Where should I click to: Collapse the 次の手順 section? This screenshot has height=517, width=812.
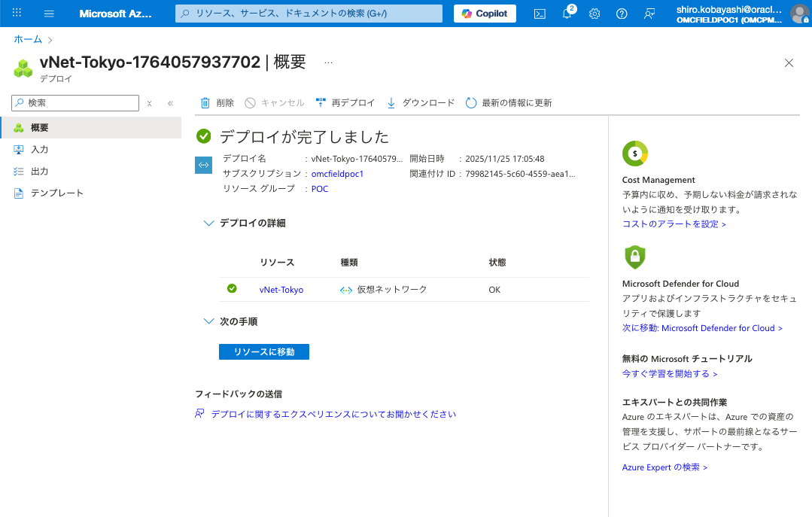click(x=230, y=321)
